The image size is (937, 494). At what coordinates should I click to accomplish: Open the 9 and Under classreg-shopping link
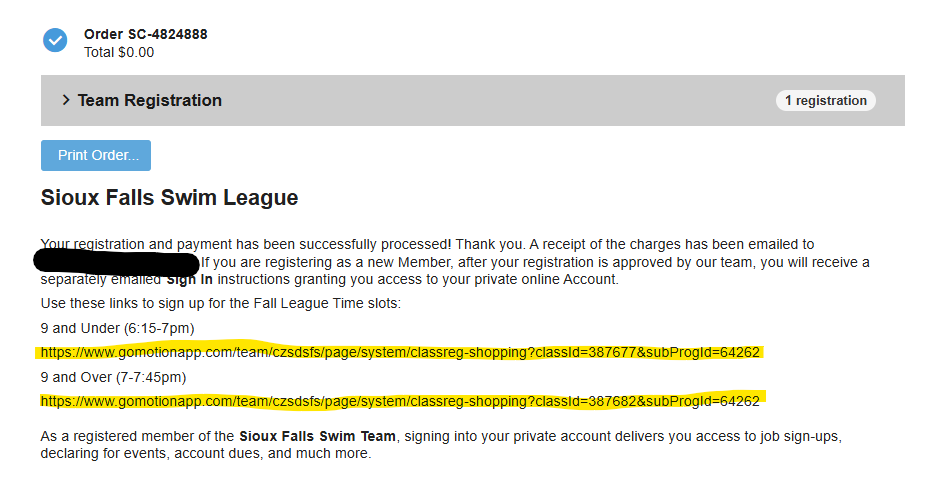(x=400, y=353)
